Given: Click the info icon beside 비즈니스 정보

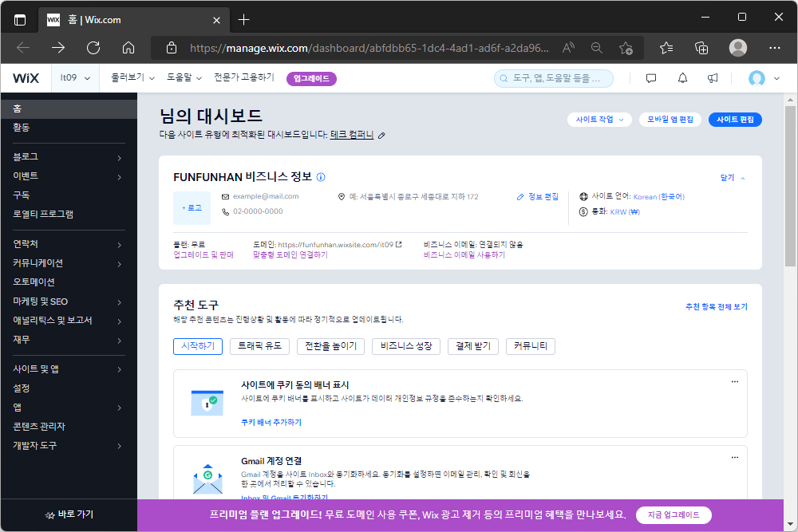Looking at the screenshot, I should coord(321,177).
